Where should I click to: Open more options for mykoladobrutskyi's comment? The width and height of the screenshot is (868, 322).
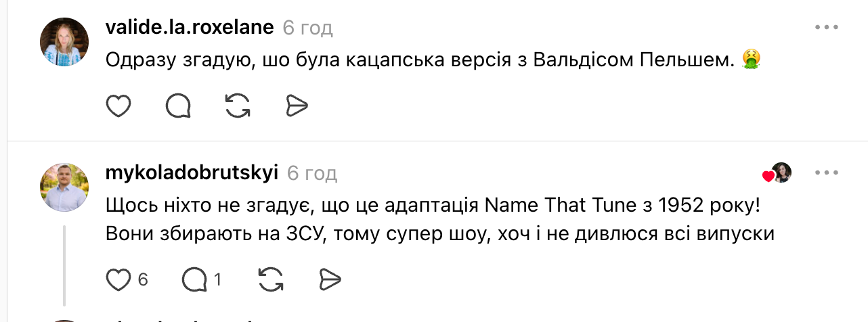pyautogui.click(x=827, y=173)
